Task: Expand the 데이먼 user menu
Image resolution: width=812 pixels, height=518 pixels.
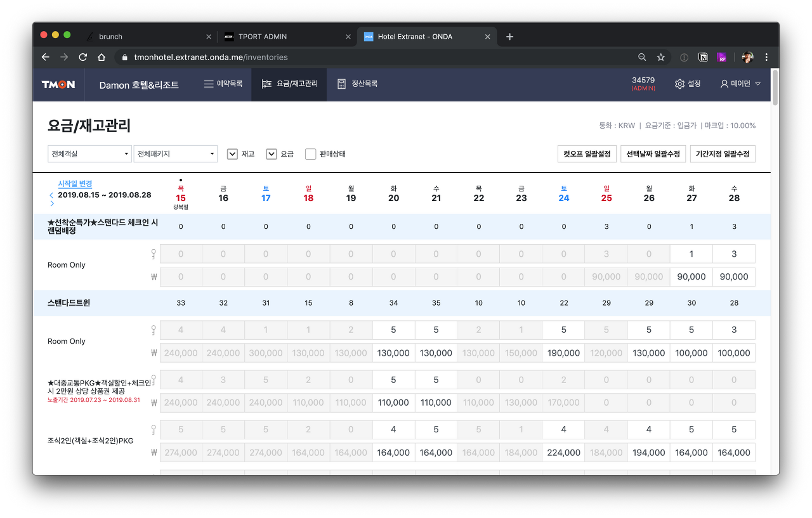Action: (x=740, y=84)
